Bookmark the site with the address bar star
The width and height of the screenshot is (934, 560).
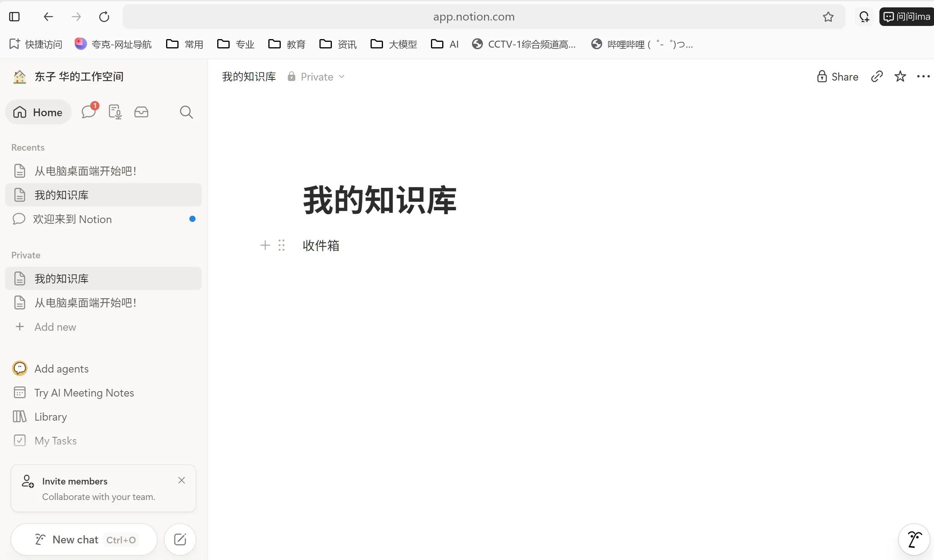tap(828, 17)
